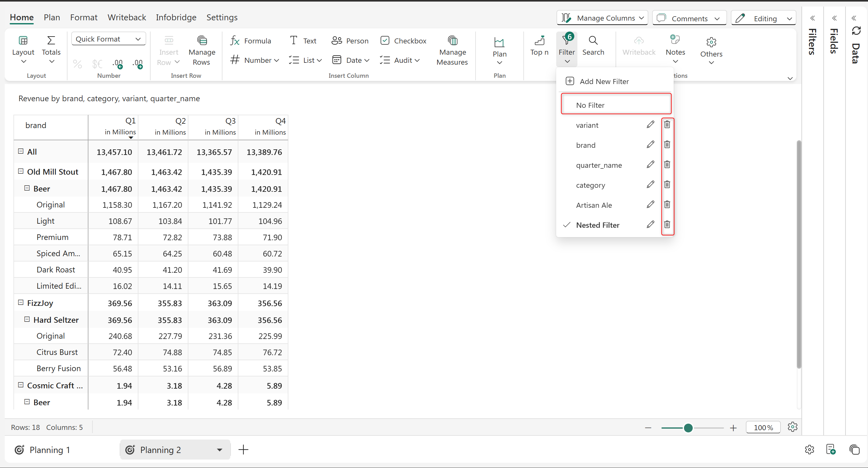The height and width of the screenshot is (468, 868).
Task: Switch to the Writeback ribbon tab
Action: (126, 17)
